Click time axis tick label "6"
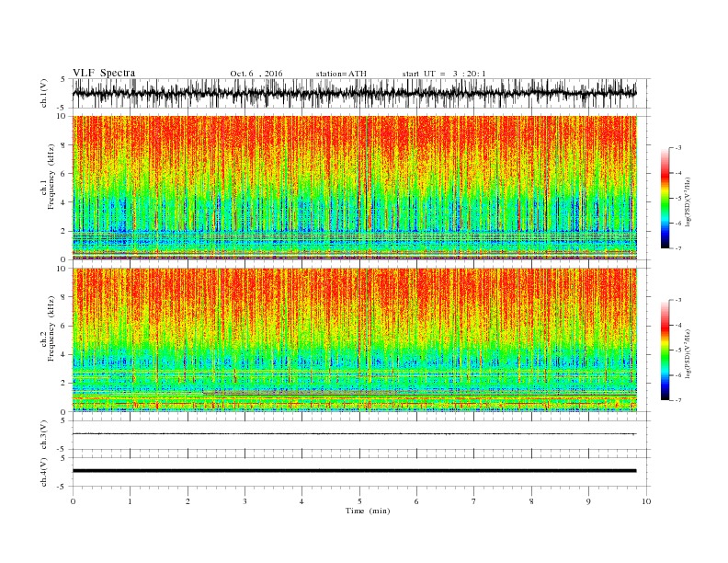The width and height of the screenshot is (728, 563). coord(416,501)
